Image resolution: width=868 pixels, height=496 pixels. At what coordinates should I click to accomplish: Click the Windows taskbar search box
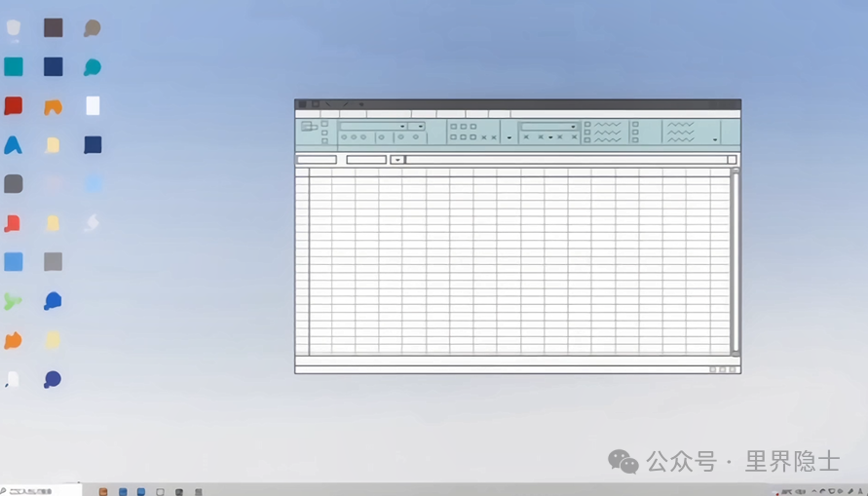pos(41,491)
